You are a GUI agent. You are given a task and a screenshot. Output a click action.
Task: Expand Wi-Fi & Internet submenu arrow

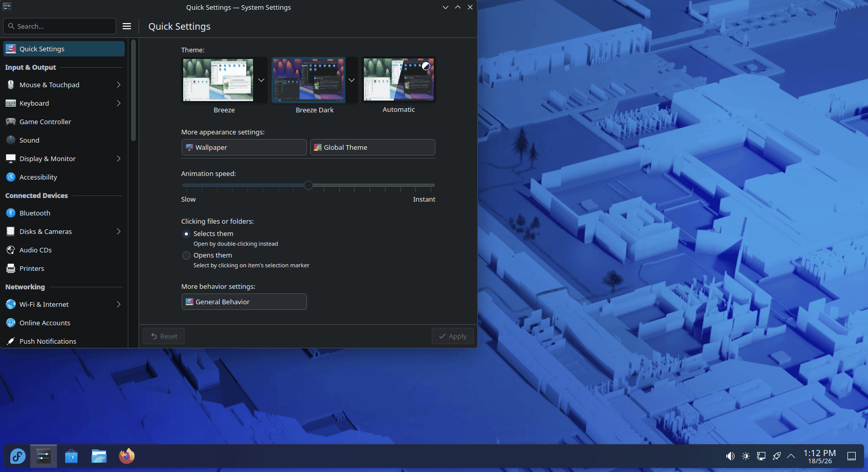pos(119,304)
